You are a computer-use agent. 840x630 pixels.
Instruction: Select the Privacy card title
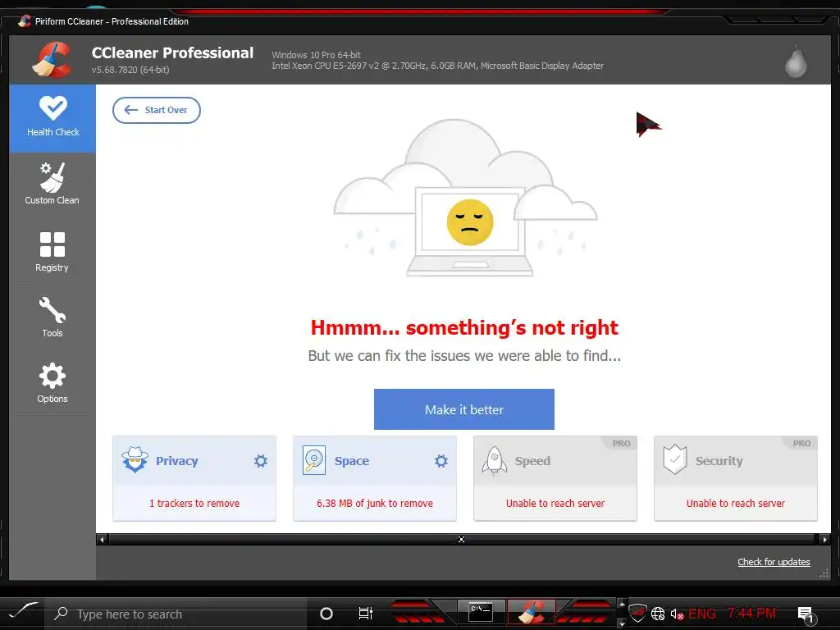(x=177, y=461)
